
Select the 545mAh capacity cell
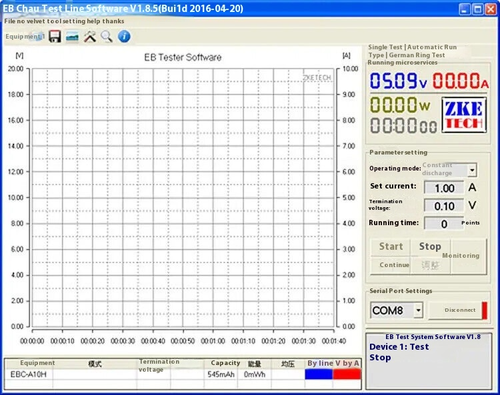(x=221, y=374)
